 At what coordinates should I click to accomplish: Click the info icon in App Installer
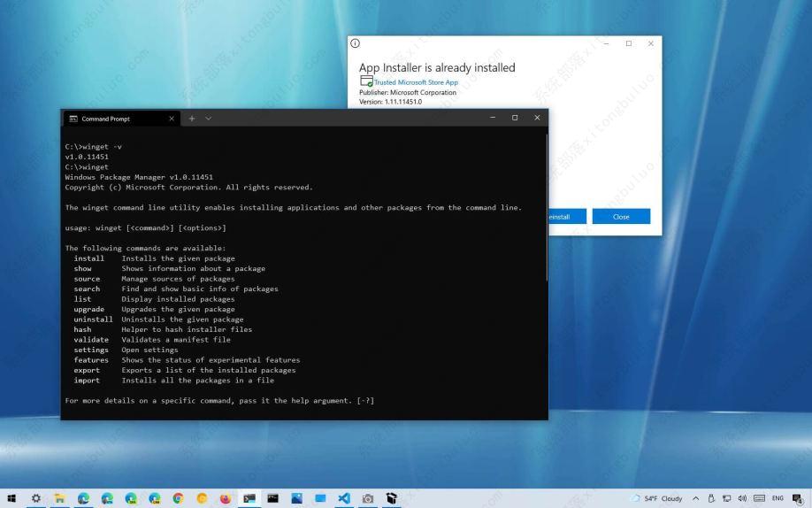coord(356,42)
